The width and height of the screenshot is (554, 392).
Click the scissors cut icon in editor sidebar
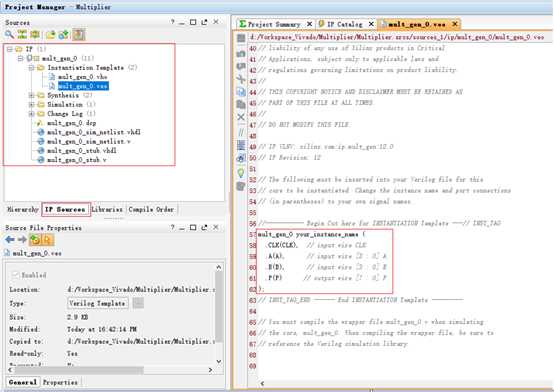point(241,79)
